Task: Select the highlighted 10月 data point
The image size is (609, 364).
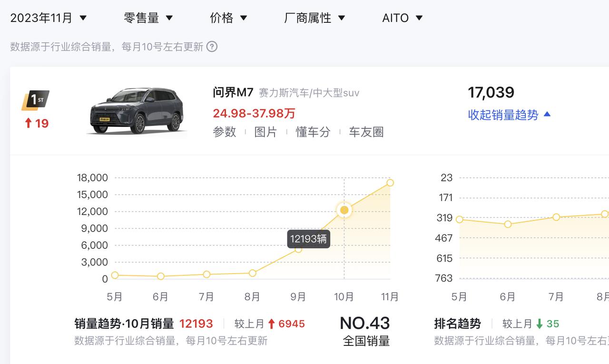Action: coord(344,210)
